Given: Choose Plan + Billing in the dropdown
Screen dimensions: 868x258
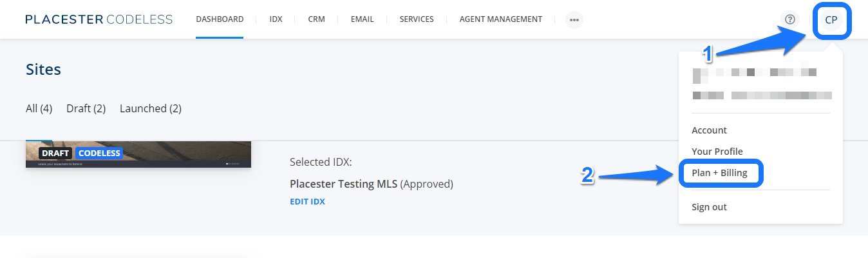Looking at the screenshot, I should pyautogui.click(x=719, y=173).
